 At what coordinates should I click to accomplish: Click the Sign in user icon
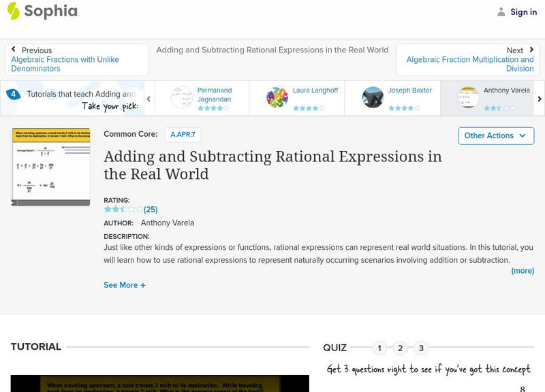(501, 12)
